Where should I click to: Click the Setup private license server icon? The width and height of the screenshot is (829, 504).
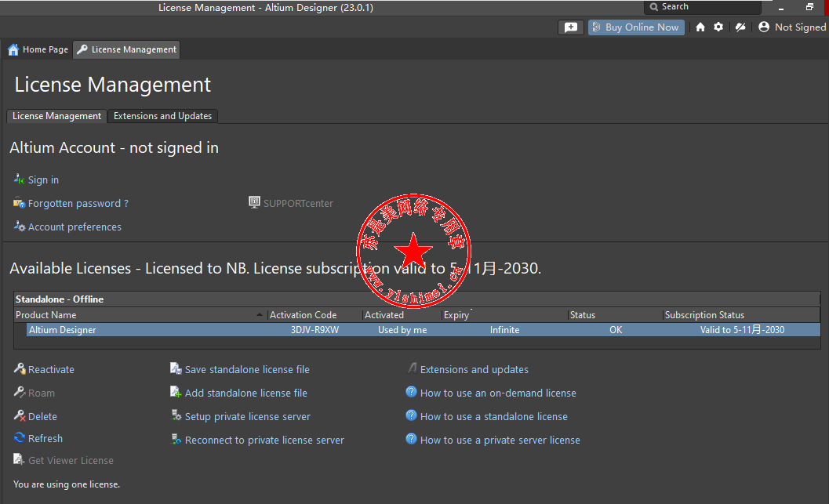[x=176, y=415]
